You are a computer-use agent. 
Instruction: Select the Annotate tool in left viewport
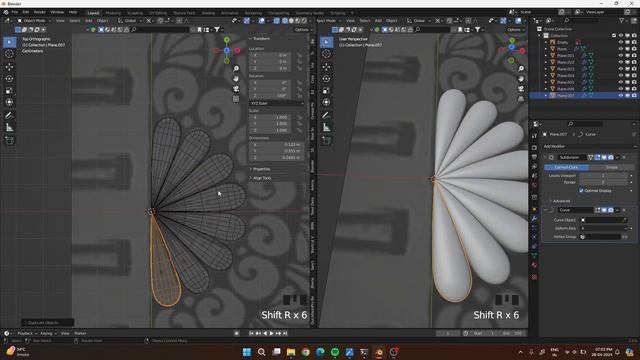point(9,116)
